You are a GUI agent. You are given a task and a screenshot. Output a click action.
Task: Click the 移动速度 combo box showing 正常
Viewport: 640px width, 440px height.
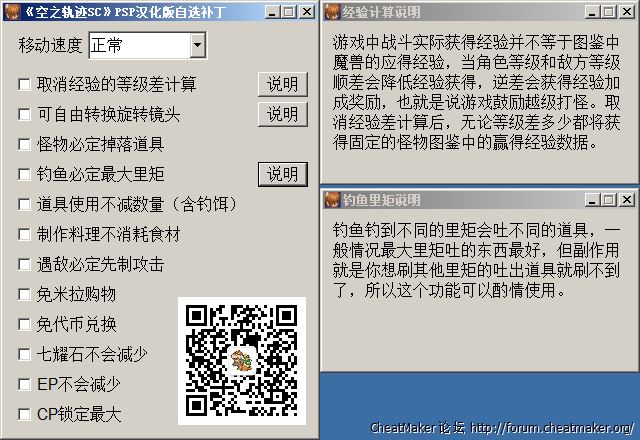pyautogui.click(x=148, y=45)
